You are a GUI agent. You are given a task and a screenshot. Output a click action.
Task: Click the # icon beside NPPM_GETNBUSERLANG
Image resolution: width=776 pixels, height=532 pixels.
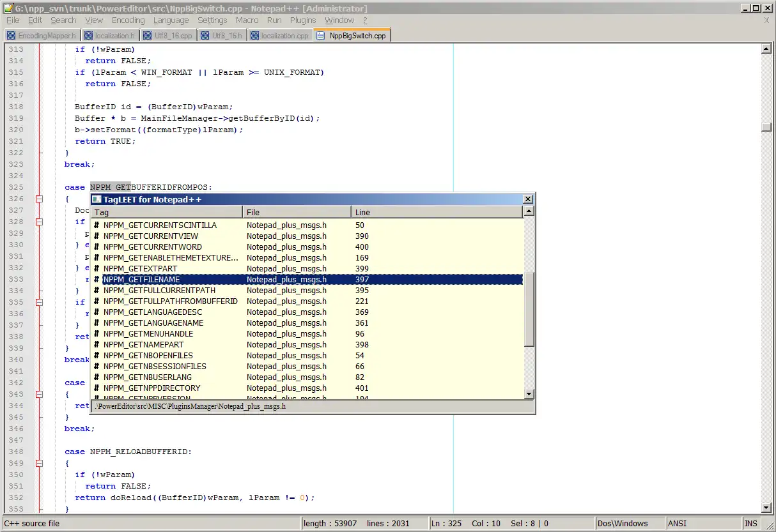[x=97, y=377]
